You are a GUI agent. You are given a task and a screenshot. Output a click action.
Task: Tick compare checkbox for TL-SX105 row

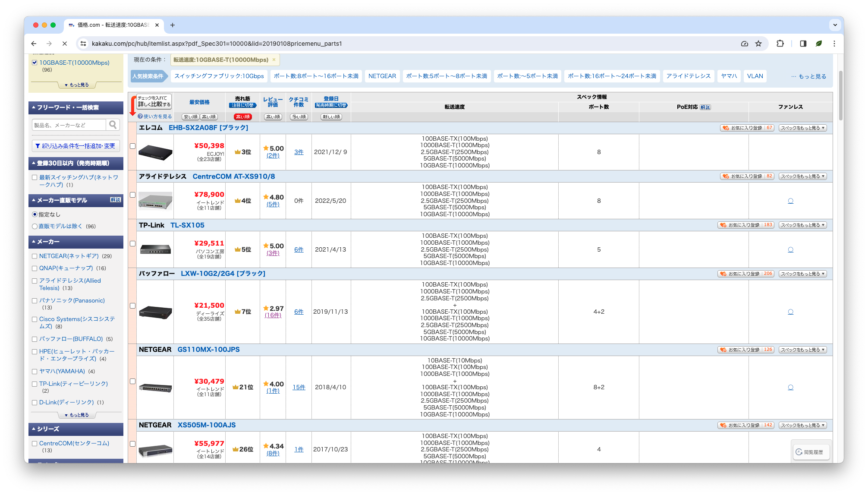(133, 244)
